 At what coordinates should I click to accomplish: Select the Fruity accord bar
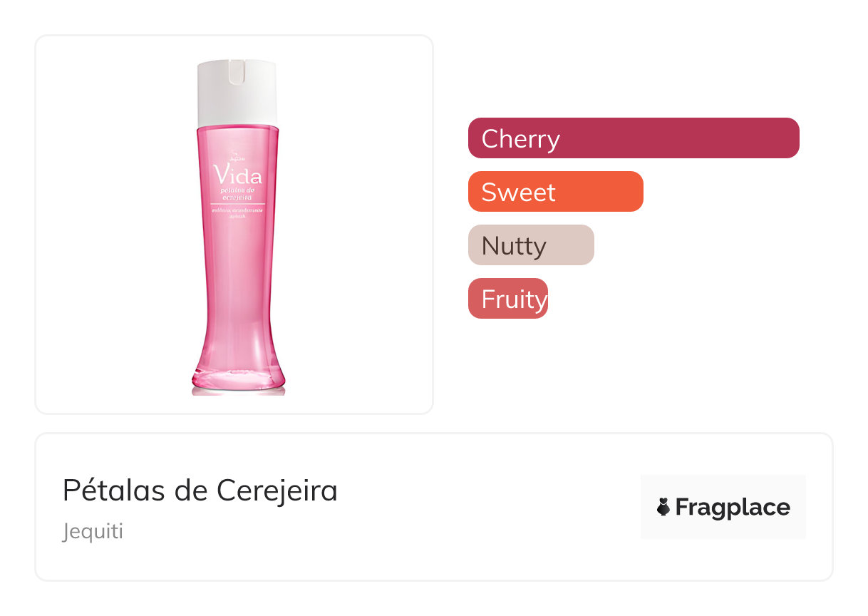tap(507, 299)
